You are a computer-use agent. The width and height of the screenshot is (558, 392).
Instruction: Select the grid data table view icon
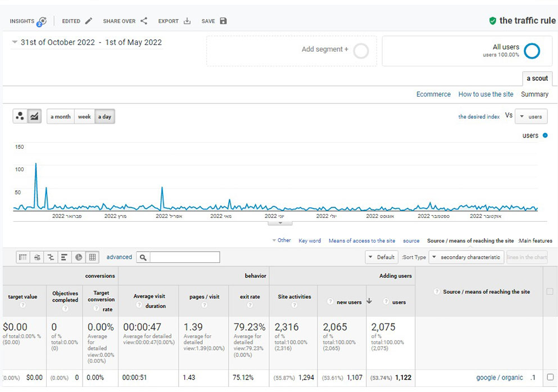[x=93, y=257]
